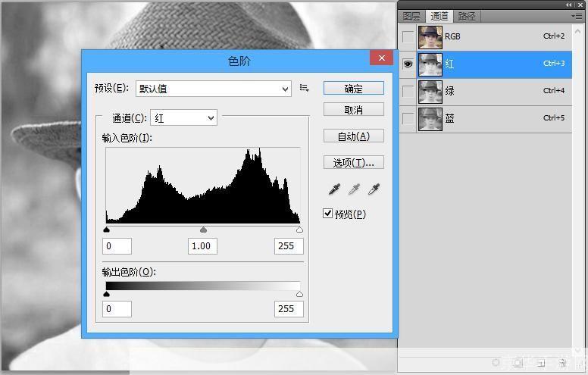Open the 通道 channel dropdown

point(183,118)
